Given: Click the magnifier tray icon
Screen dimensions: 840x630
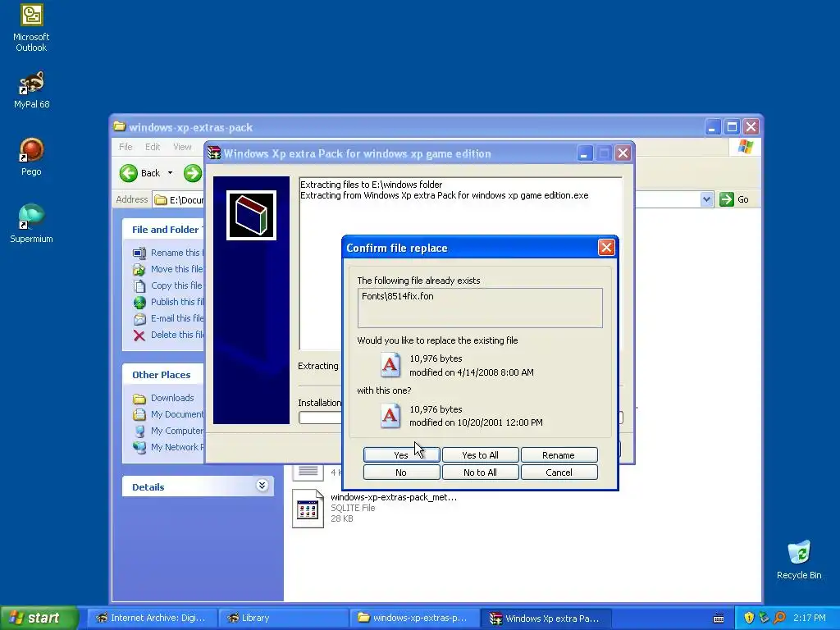Looking at the screenshot, I should pos(779,619).
